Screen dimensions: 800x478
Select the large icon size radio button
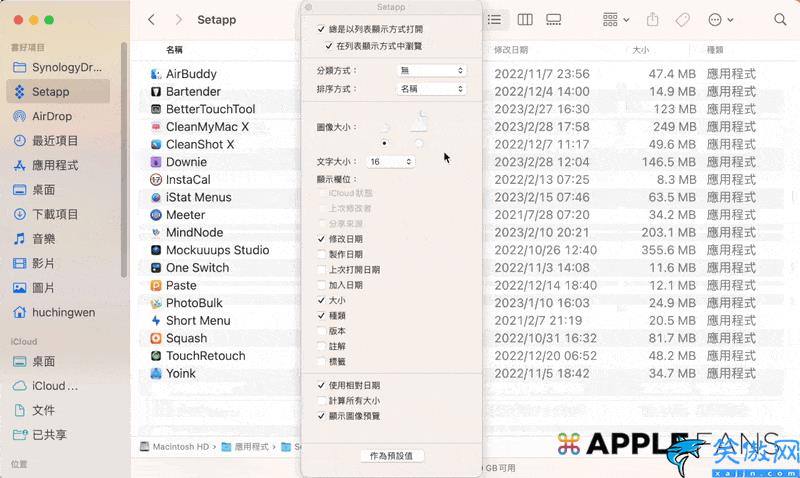419,143
